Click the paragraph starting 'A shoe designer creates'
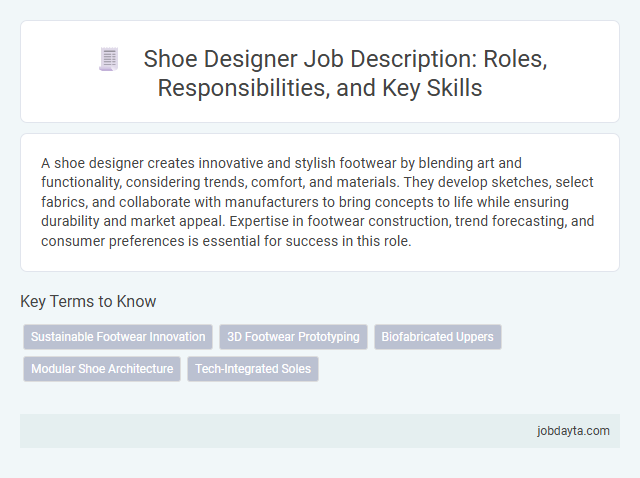This screenshot has height=478, width=640. pyautogui.click(x=318, y=202)
